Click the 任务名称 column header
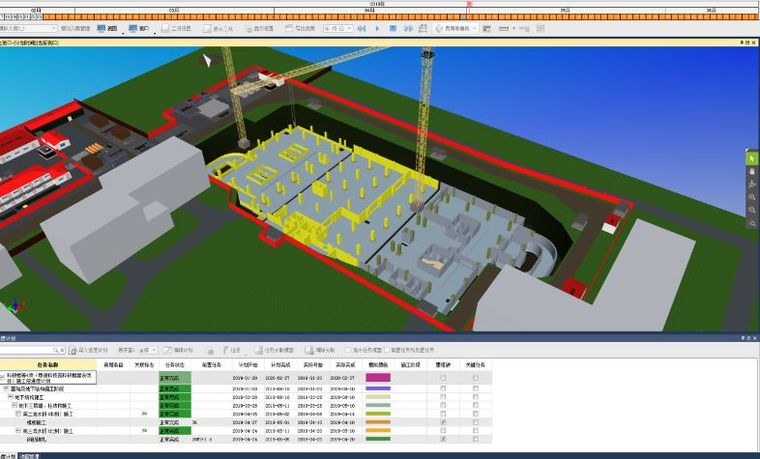 point(48,364)
